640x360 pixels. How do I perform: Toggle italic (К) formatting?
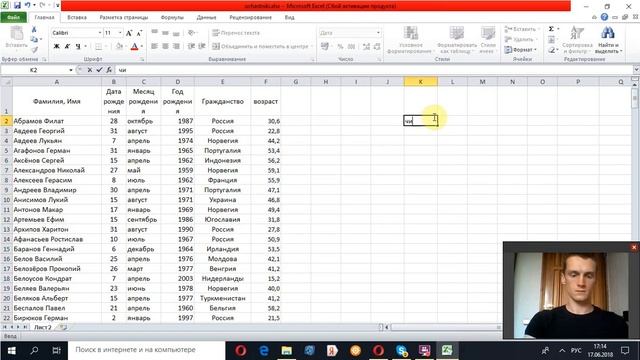pos(67,46)
